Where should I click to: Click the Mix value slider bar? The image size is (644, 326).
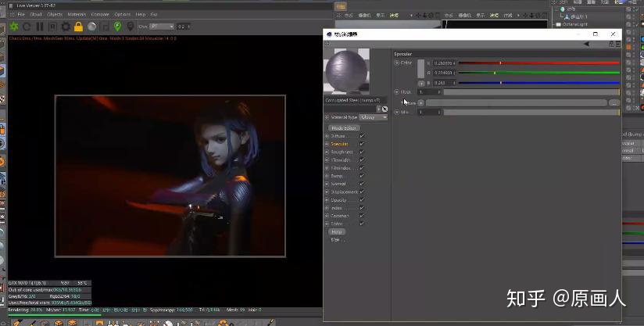[531, 112]
